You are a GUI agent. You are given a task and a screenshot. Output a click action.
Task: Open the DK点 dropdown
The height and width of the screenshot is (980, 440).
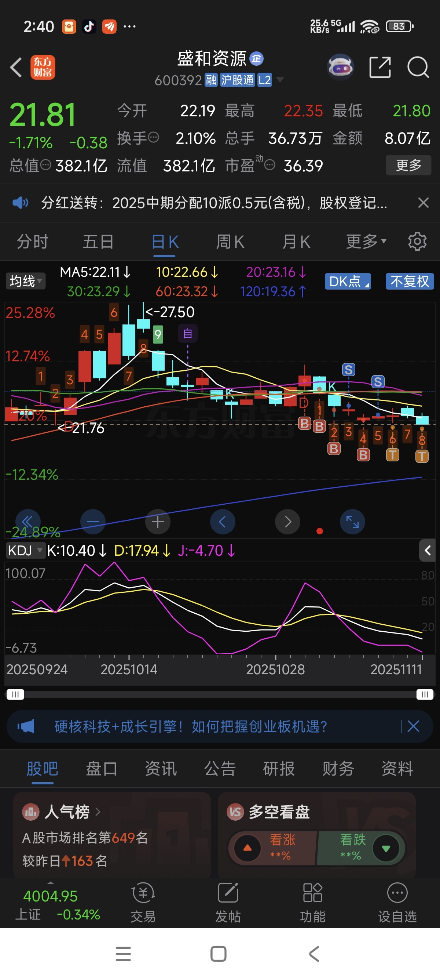pyautogui.click(x=348, y=281)
